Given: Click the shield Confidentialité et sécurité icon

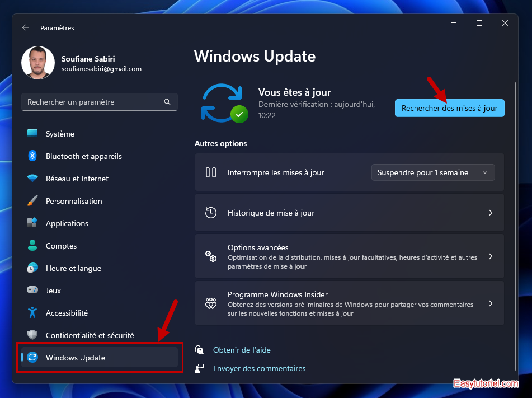Looking at the screenshot, I should 32,335.
